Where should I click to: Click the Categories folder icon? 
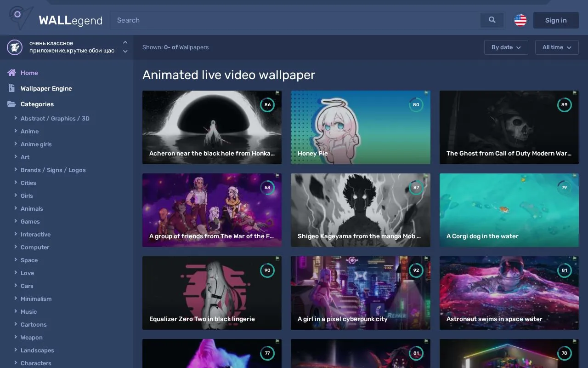(x=11, y=104)
